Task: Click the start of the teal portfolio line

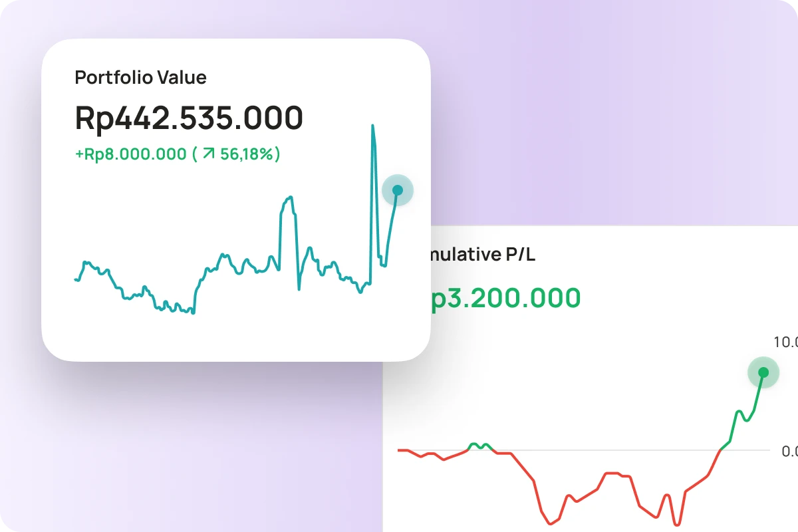Action: point(75,279)
